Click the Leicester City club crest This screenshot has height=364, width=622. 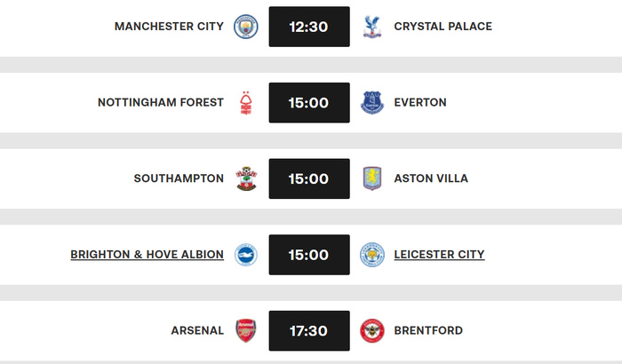tap(371, 255)
